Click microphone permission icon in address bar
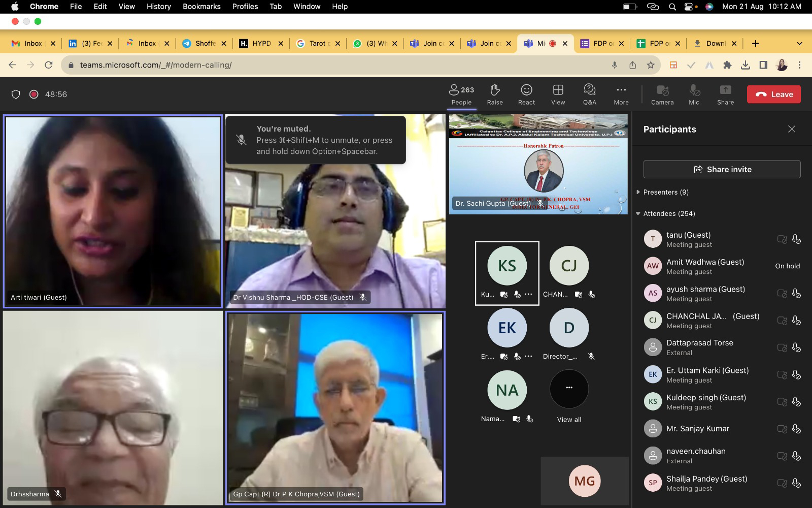Image resolution: width=812 pixels, height=508 pixels. click(615, 65)
